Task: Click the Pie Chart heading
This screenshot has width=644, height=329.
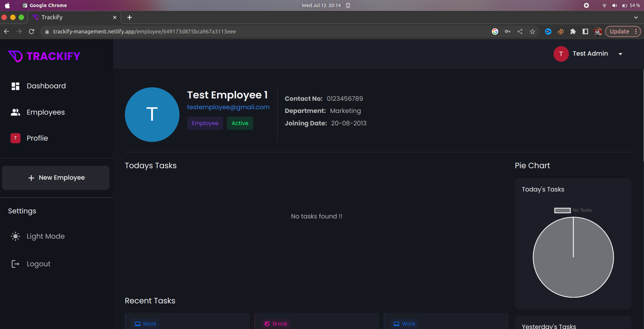Action: pos(532,166)
